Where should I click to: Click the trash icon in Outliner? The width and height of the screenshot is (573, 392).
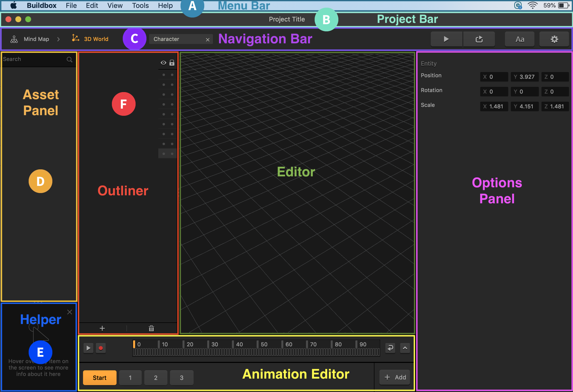[x=151, y=328]
